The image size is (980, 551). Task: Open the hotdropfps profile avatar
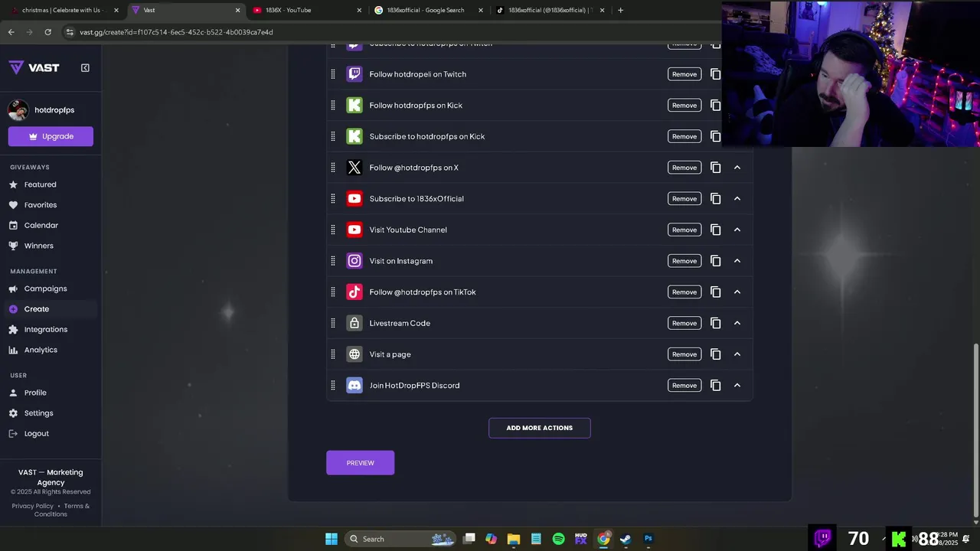(x=18, y=110)
